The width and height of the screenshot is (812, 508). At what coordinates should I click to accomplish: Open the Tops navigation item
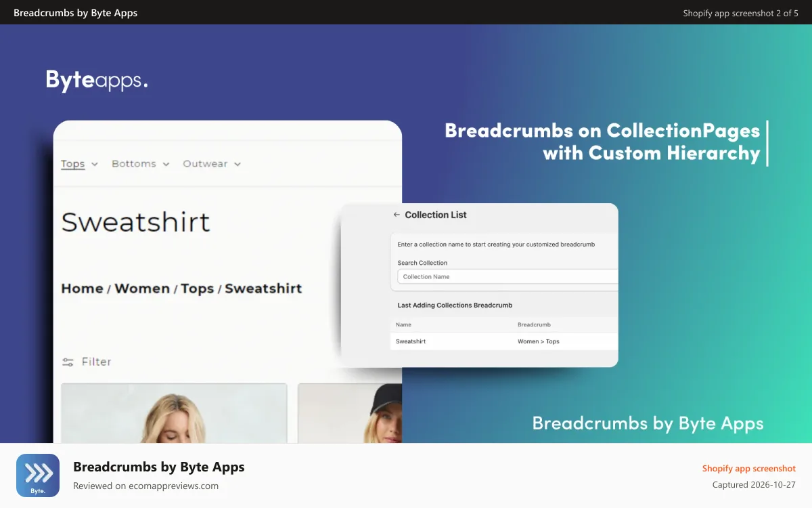(x=73, y=164)
